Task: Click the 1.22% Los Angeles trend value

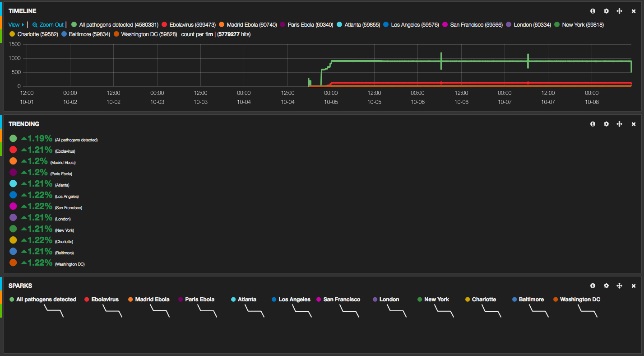Action: click(40, 195)
